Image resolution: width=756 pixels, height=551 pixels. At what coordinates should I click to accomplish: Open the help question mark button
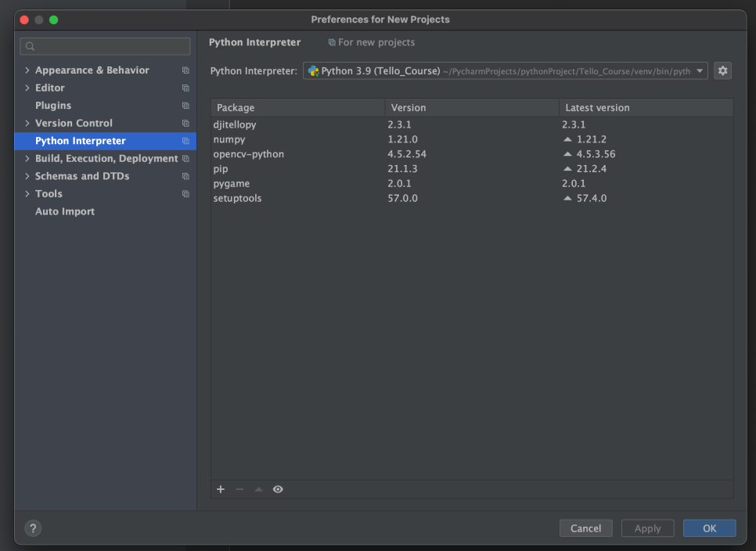click(x=33, y=528)
